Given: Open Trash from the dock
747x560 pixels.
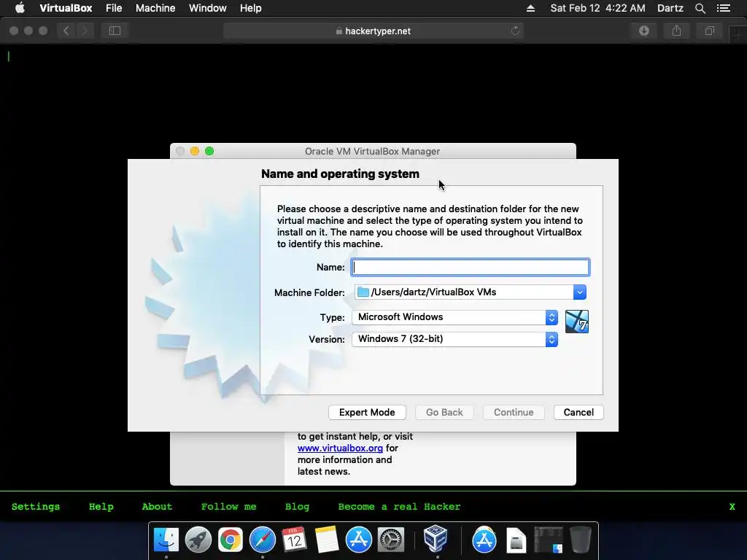Looking at the screenshot, I should [x=580, y=540].
